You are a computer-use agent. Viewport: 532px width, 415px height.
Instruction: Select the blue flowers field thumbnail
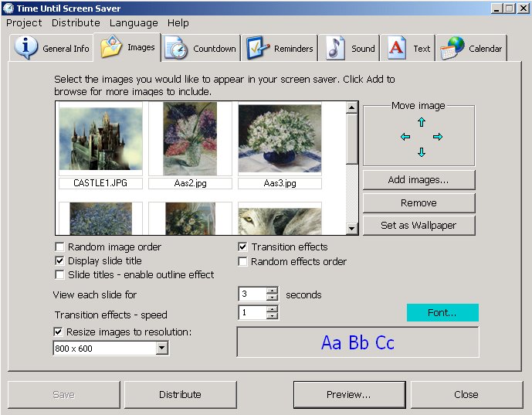100,219
